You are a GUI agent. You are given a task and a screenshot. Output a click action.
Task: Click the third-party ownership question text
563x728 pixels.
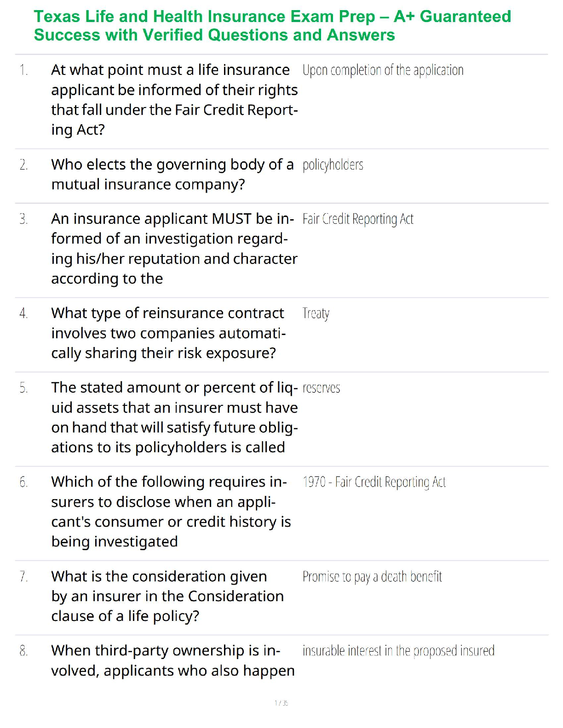coord(172,660)
